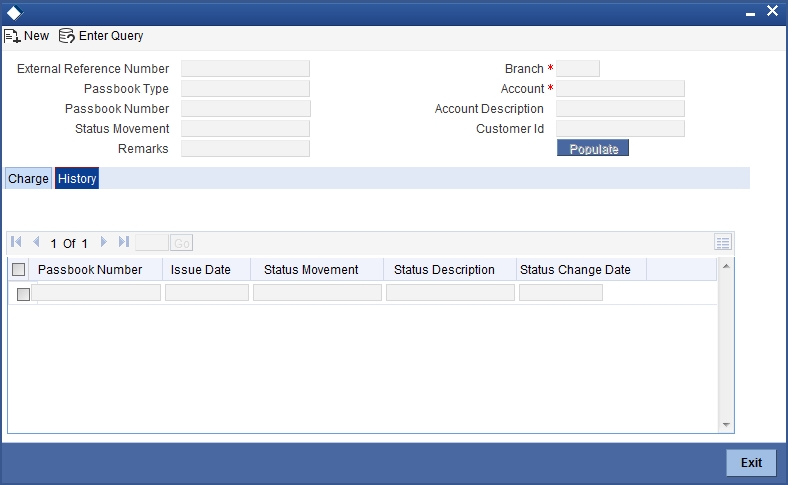Go to next page of records
Viewport: 788px width, 485px height.
point(104,242)
